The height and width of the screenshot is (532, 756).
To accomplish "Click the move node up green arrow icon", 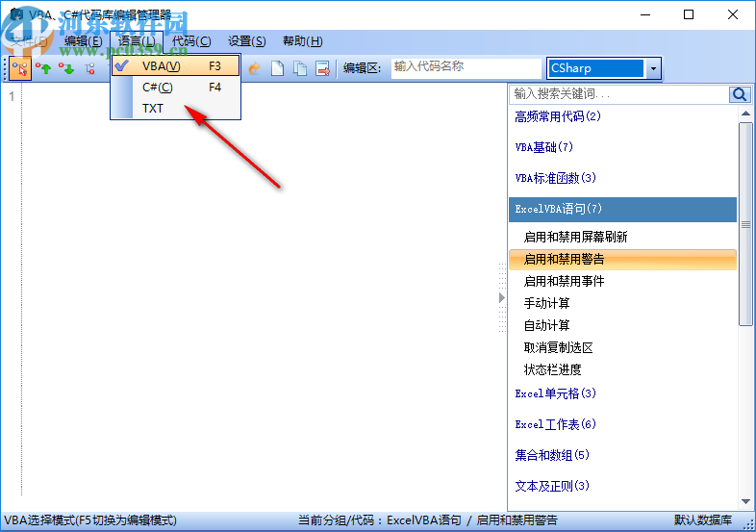I will pos(44,68).
